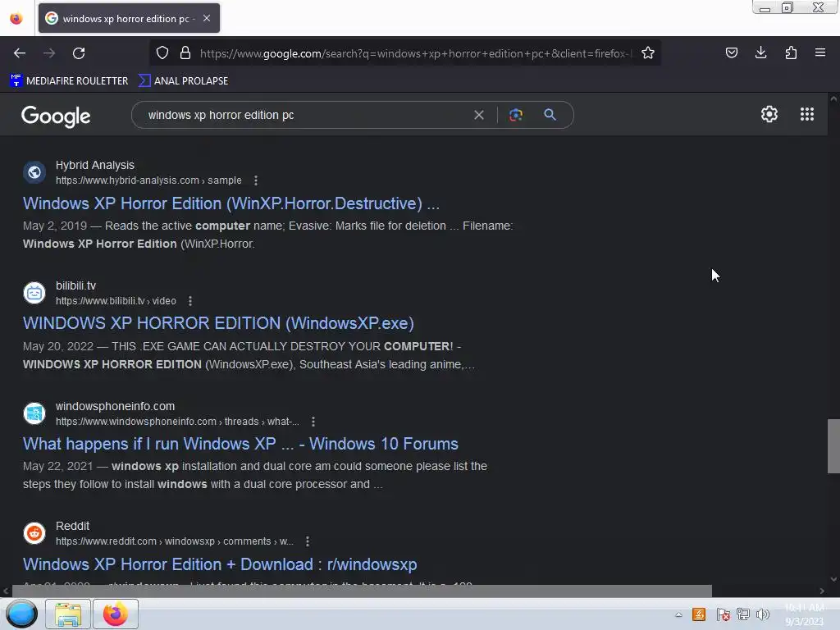Bookmark this page with the star icon
Screen dimensions: 840x630
[x=648, y=53]
